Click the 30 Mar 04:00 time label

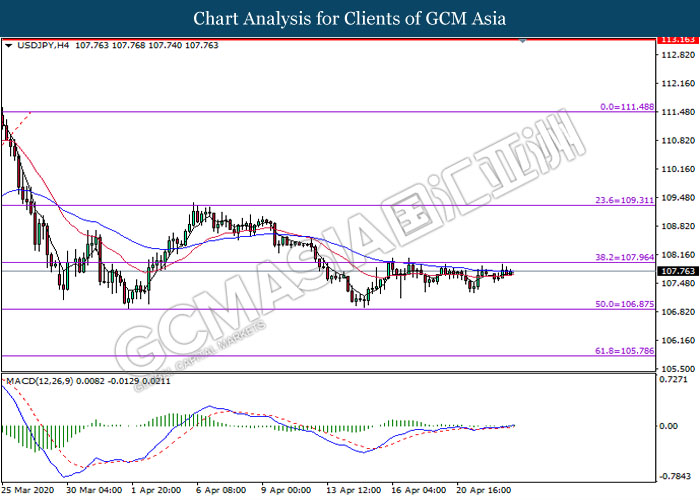point(94,490)
